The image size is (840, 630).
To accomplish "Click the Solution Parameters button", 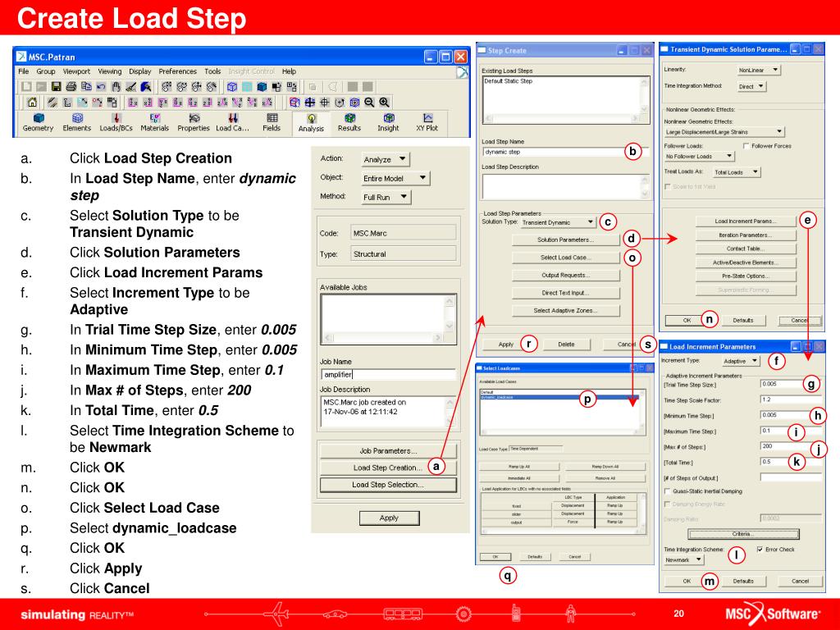I will [566, 240].
